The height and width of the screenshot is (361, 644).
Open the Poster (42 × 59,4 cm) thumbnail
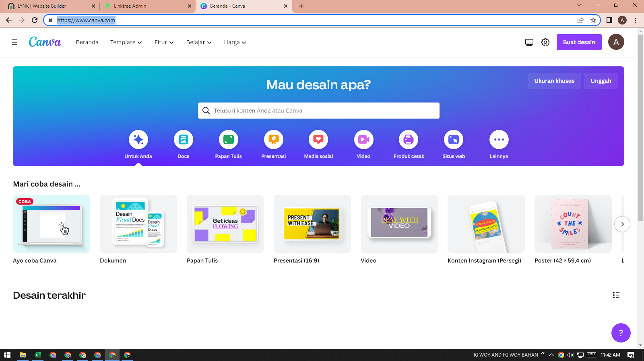click(573, 224)
